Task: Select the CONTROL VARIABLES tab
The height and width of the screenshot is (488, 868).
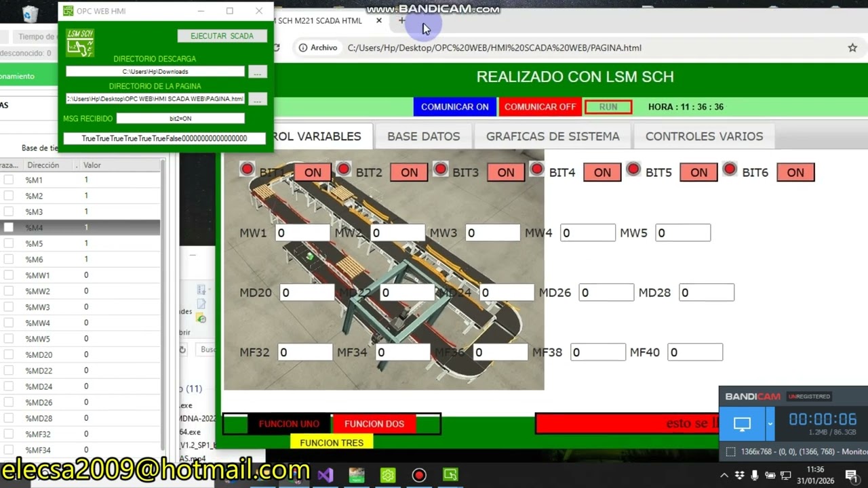Action: coord(323,136)
